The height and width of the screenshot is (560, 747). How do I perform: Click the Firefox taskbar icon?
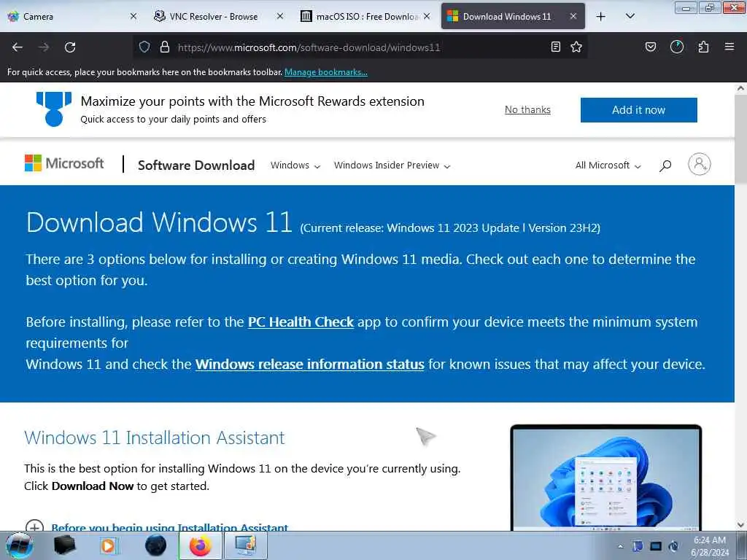(x=200, y=545)
